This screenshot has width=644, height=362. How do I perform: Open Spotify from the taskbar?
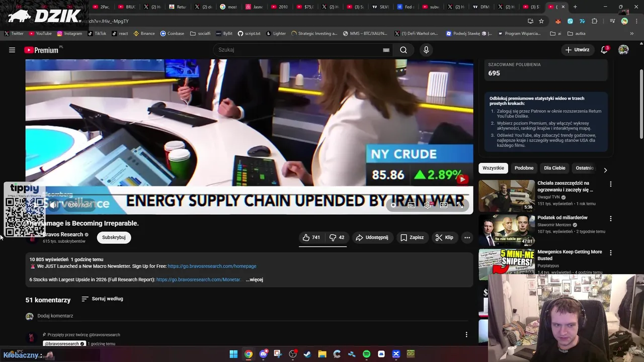[366, 354]
